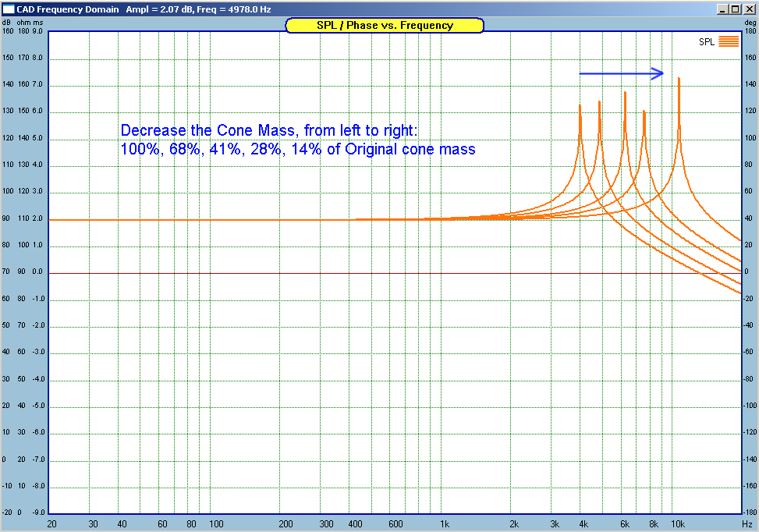Maximize the CAD Frequency Domain window
This screenshot has height=532, width=759.
click(736, 9)
